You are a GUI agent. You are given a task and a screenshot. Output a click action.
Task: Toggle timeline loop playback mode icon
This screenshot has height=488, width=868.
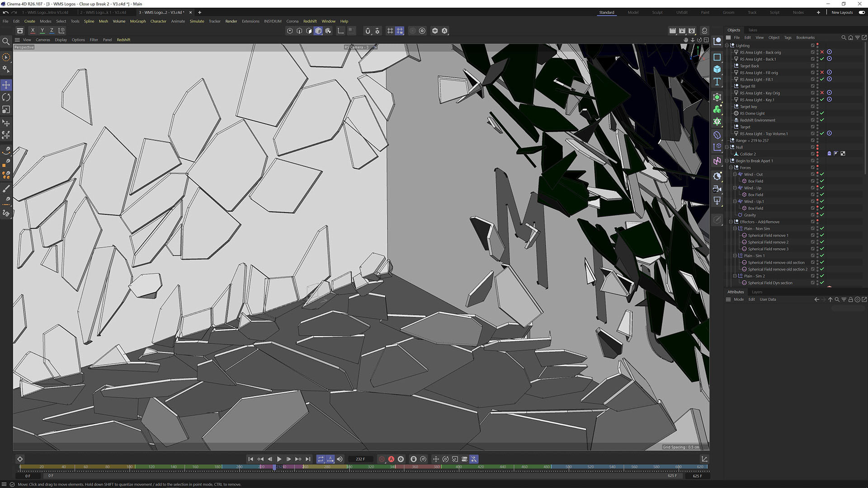click(x=321, y=459)
